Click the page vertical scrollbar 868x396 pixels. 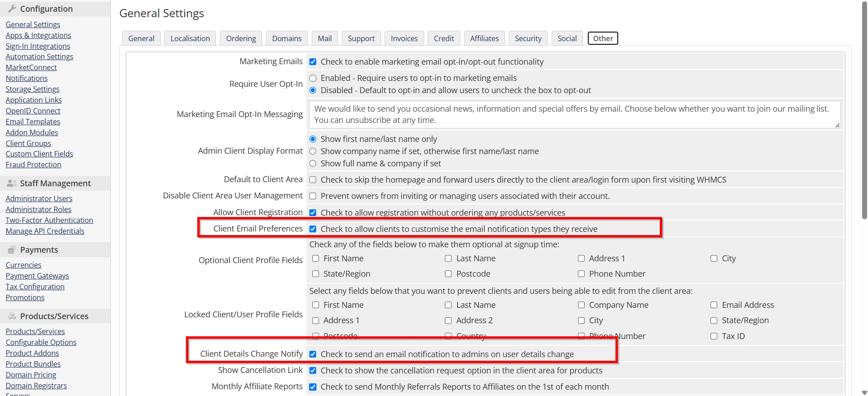click(x=864, y=111)
